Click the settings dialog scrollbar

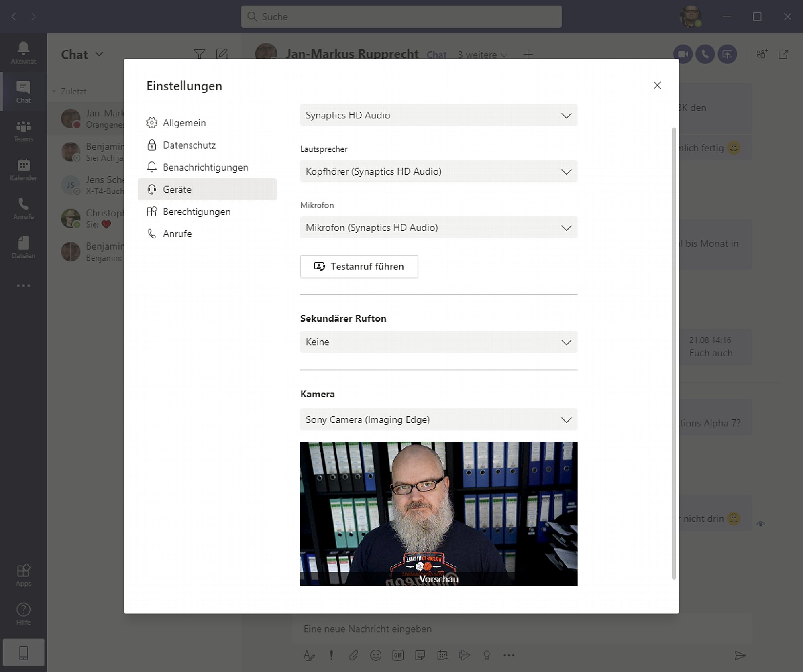click(674, 353)
